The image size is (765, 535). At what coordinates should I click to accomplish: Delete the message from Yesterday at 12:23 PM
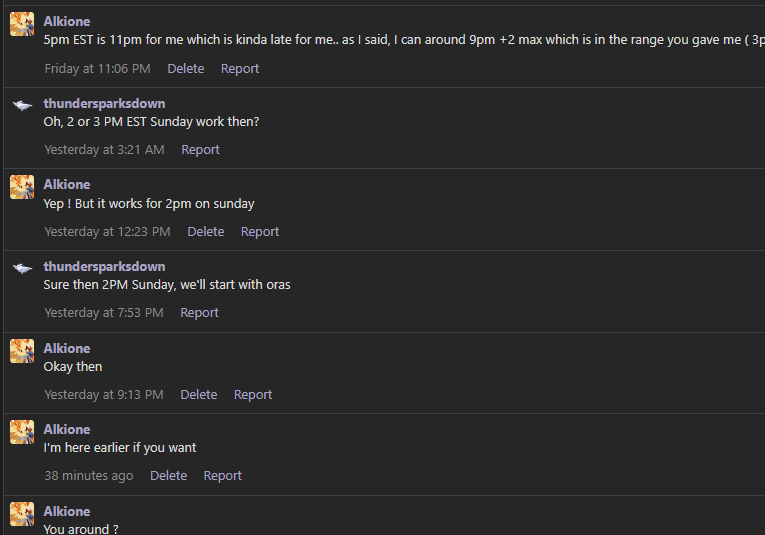coord(205,232)
